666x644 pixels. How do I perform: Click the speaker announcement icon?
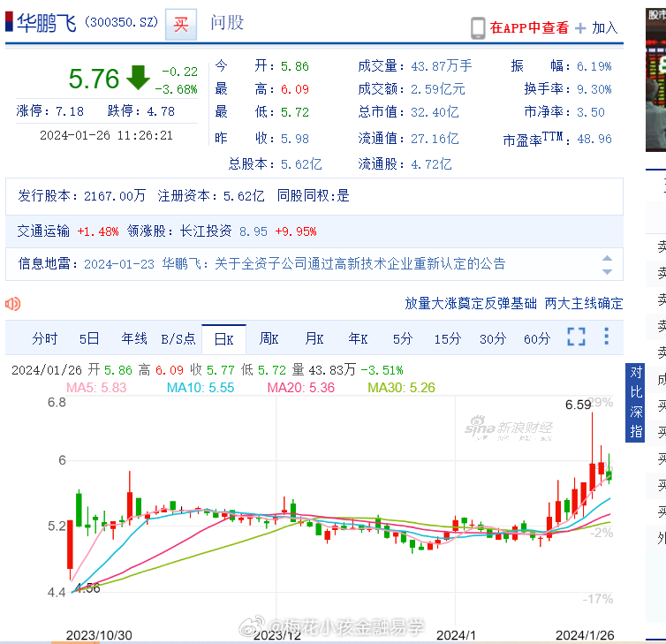tap(12, 304)
